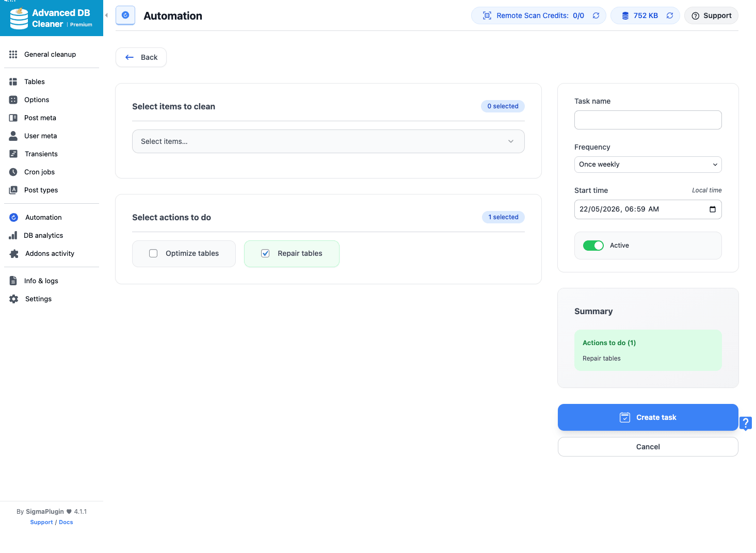This screenshot has width=756, height=553.
Task: Click the Info & logs document icon
Action: click(x=13, y=281)
